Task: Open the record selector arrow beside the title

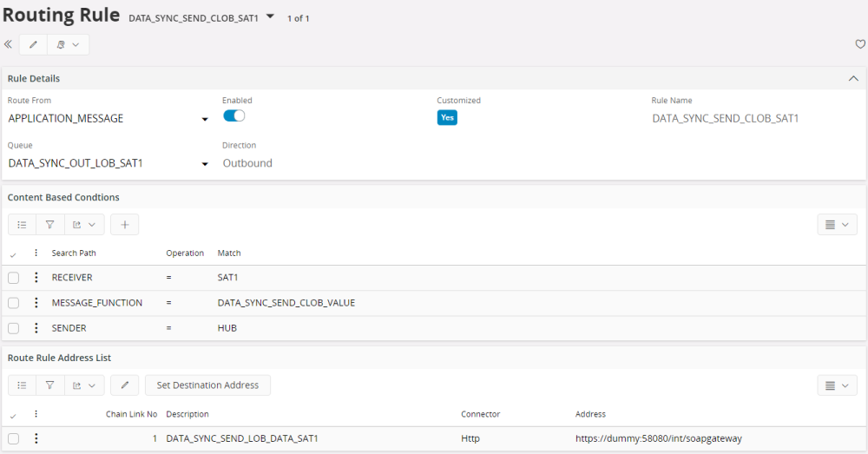Action: click(x=270, y=17)
